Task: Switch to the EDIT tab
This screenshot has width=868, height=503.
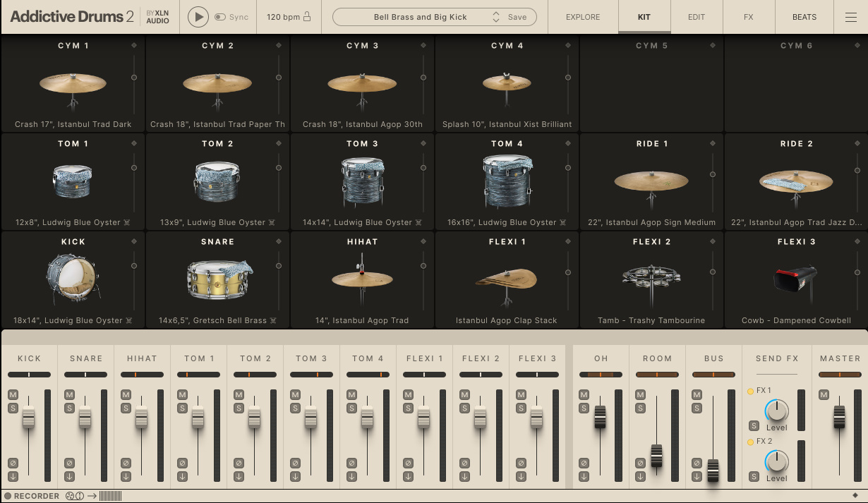Action: coord(697,17)
